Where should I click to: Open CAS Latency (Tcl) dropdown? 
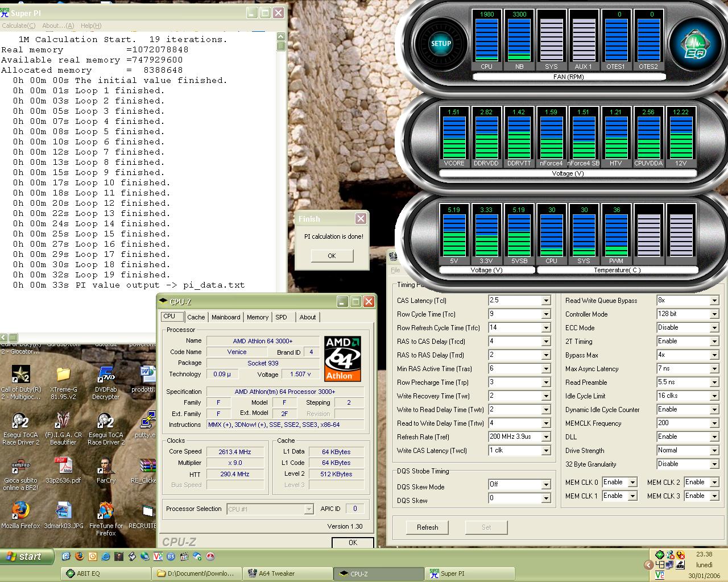(x=546, y=301)
